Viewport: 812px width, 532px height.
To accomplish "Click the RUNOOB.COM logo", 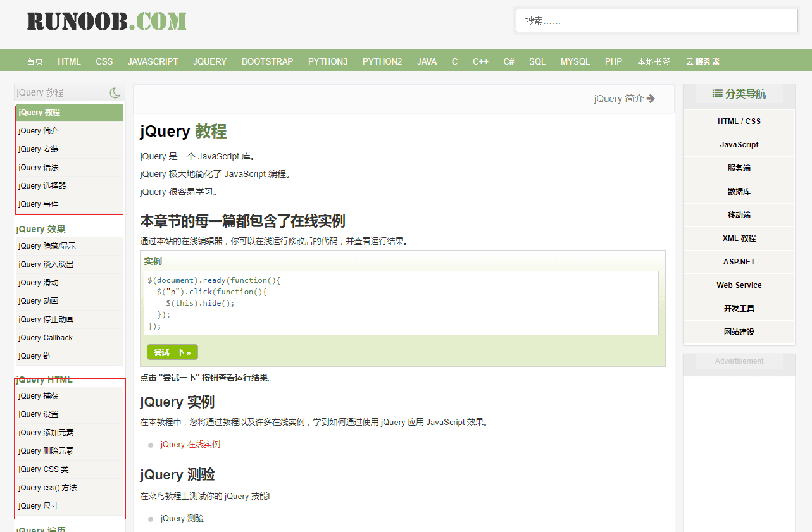I will 106,22.
